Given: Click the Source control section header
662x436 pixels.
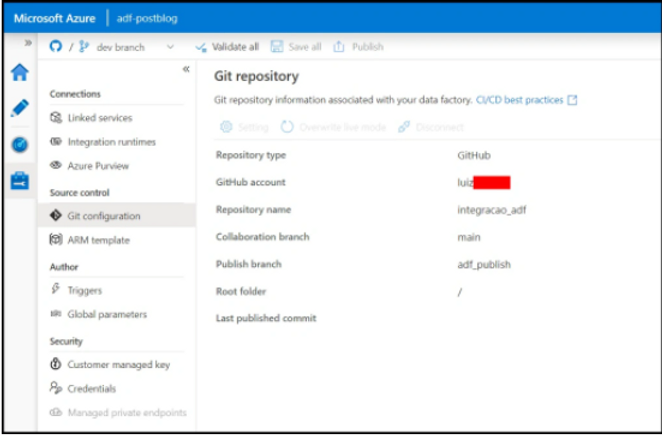Looking at the screenshot, I should [79, 193].
